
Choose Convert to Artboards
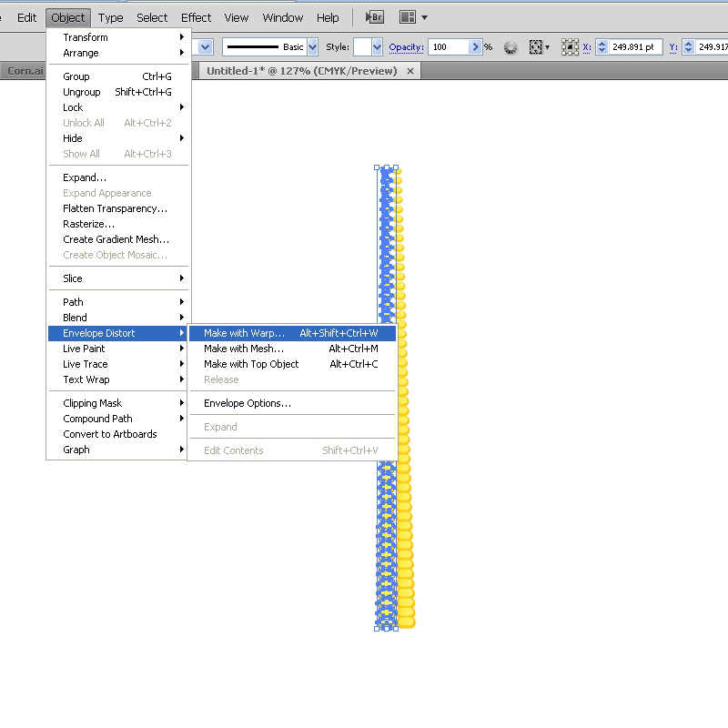click(118, 434)
